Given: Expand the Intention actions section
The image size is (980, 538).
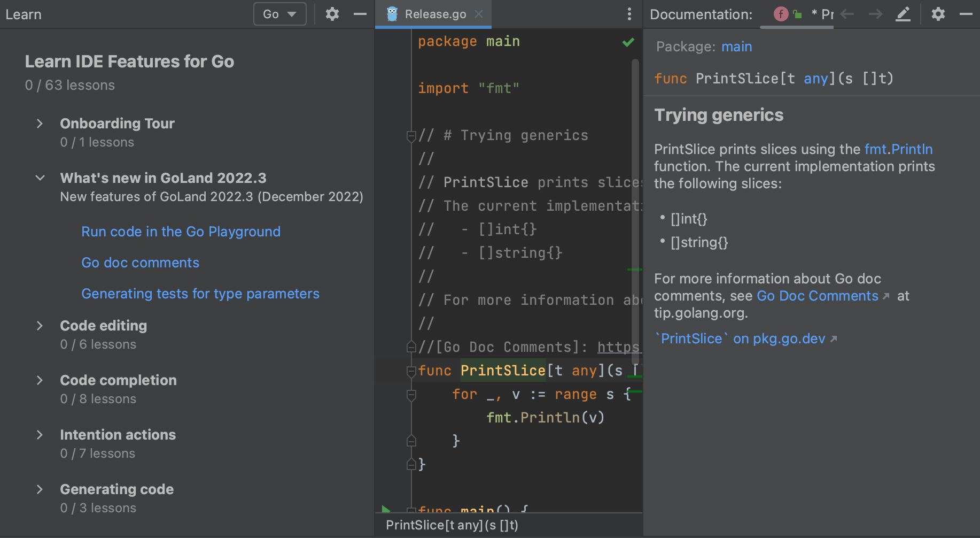Looking at the screenshot, I should (40, 435).
